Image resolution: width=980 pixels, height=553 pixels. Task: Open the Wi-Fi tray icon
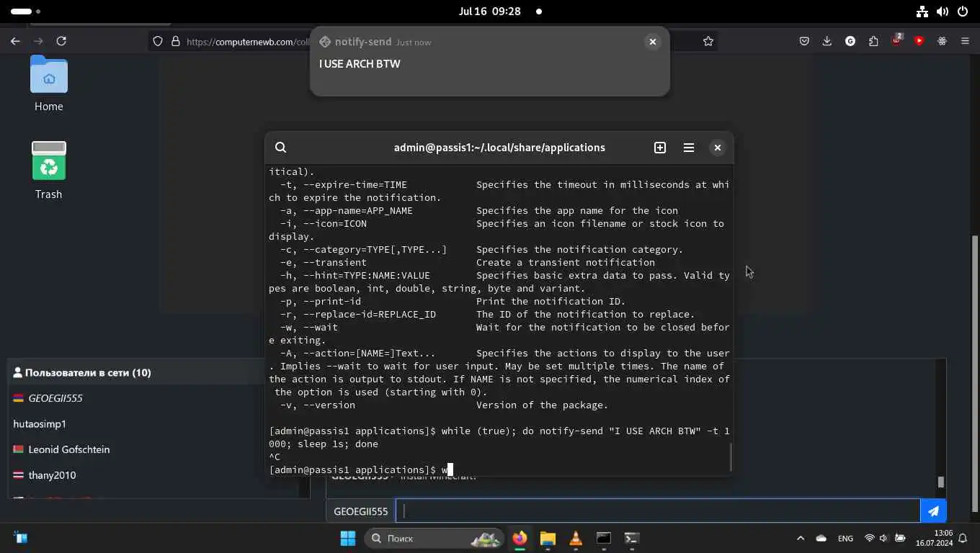tap(869, 538)
